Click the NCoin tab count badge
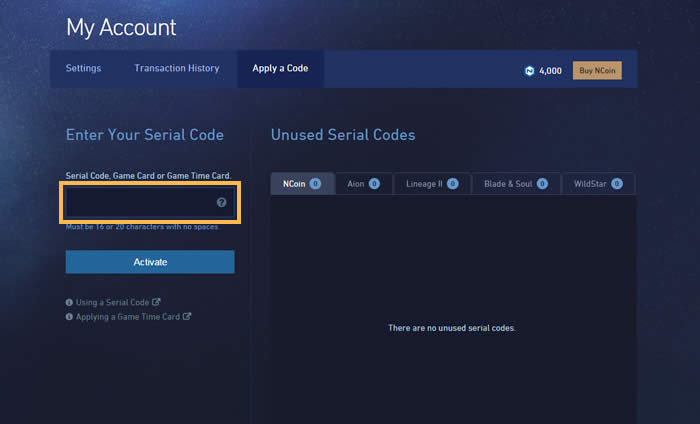700x424 pixels. pyautogui.click(x=315, y=183)
